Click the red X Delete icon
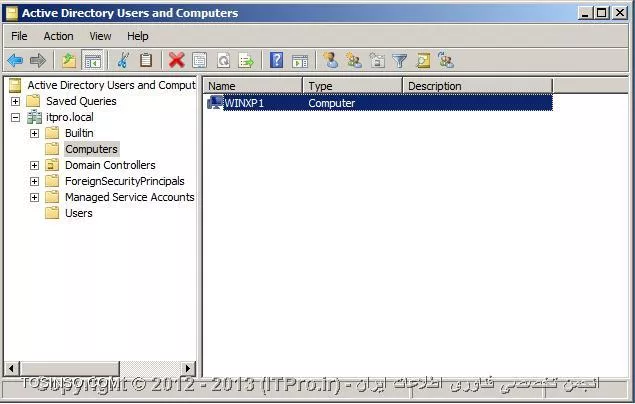Image resolution: width=635 pixels, height=404 pixels. 177,61
